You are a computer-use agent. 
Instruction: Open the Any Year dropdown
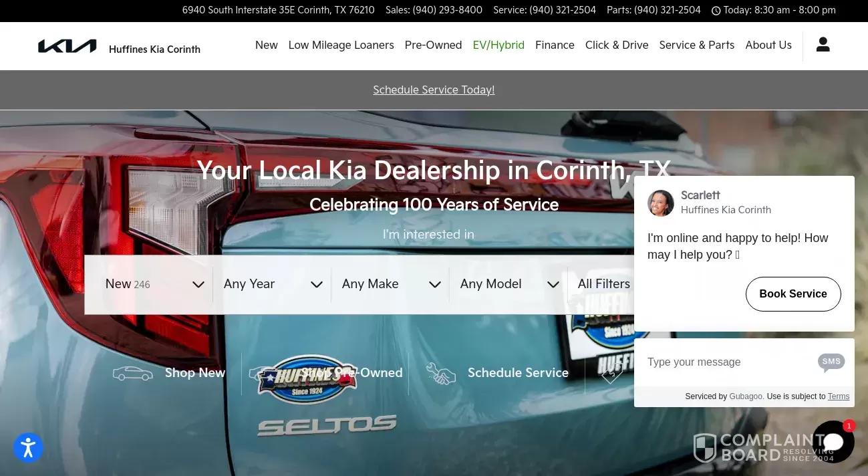click(x=273, y=284)
